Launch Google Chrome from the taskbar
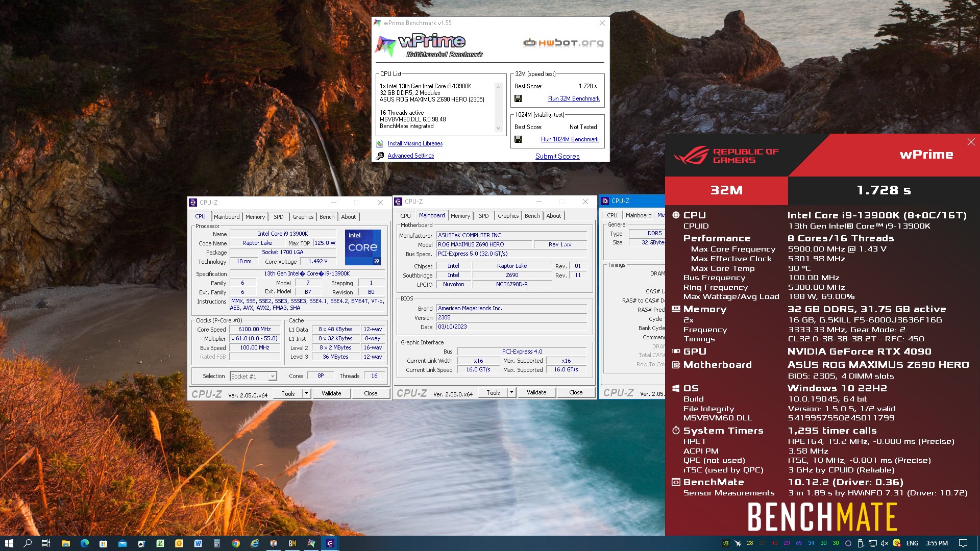 [236, 543]
